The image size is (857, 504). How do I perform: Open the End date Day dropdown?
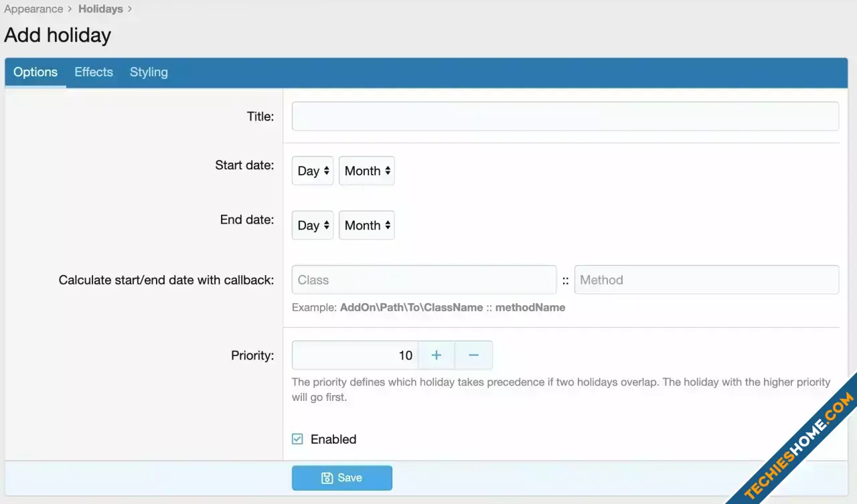pyautogui.click(x=313, y=226)
